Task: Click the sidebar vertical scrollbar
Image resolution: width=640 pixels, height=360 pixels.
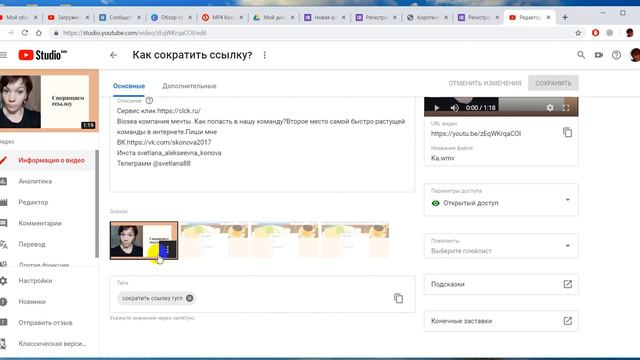Action: click(x=97, y=203)
